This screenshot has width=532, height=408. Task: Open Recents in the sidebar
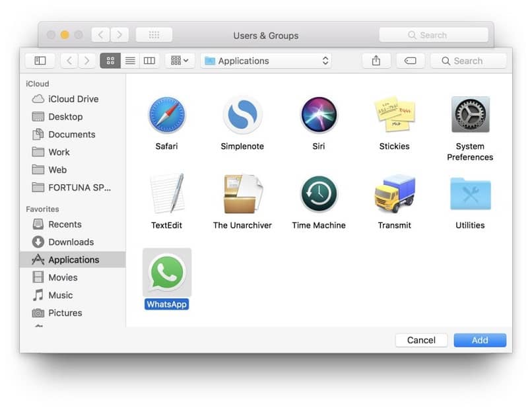point(73,224)
